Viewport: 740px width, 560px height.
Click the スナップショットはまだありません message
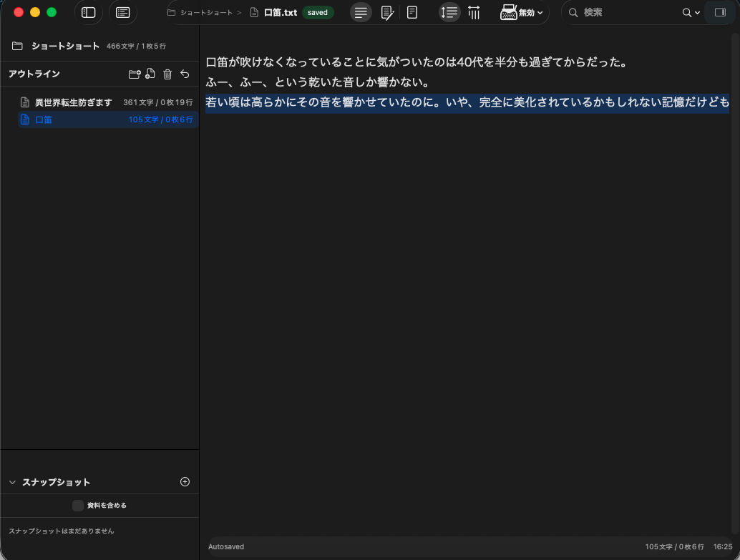click(x=62, y=531)
